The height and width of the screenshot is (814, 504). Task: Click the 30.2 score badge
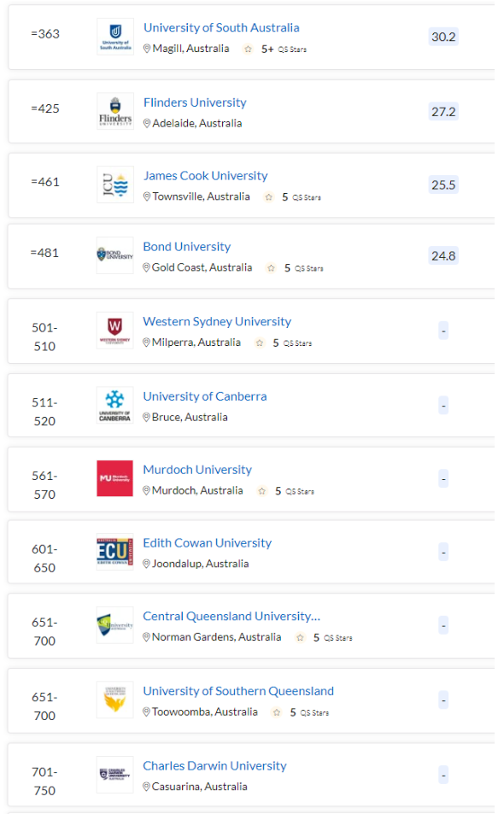pos(443,37)
